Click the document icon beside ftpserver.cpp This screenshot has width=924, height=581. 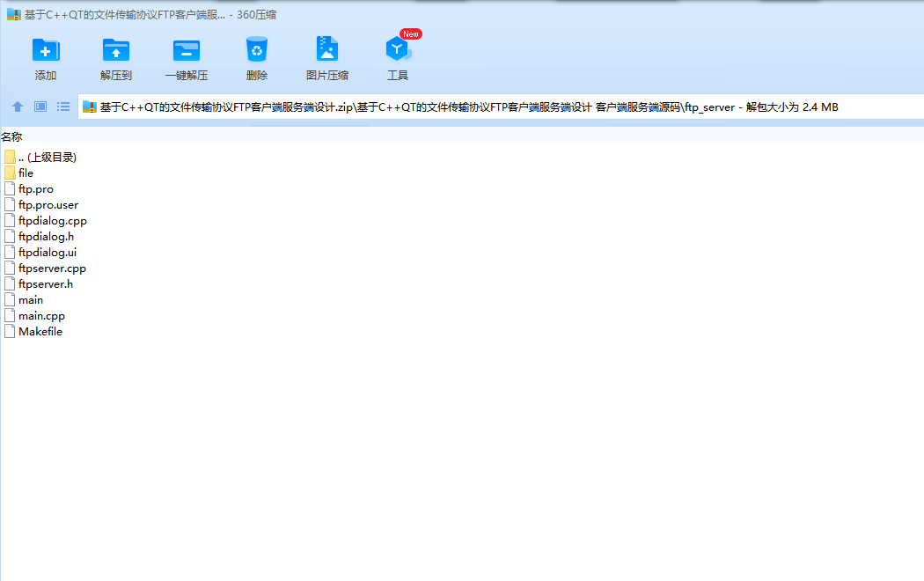tap(10, 268)
